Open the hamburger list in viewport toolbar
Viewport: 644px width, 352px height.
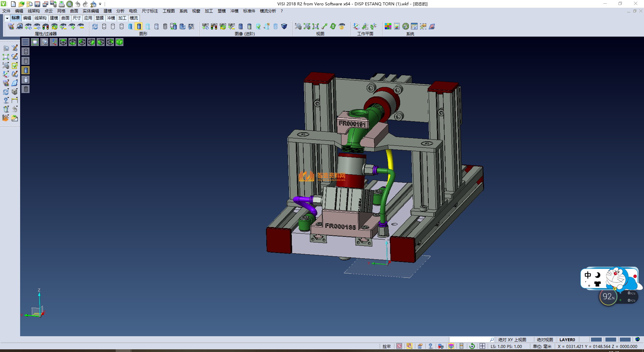pos(25,42)
